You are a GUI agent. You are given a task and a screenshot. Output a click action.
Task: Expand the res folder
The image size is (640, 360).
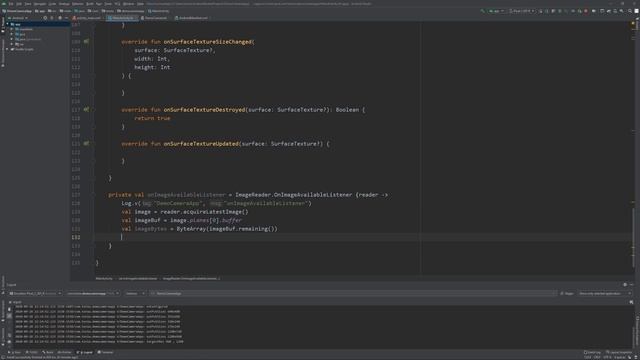[x=12, y=44]
